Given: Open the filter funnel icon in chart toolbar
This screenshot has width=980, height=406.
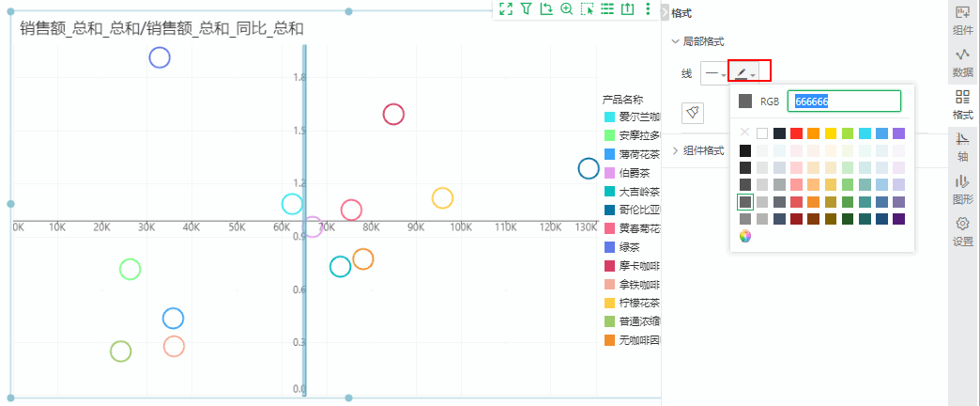Looking at the screenshot, I should tap(527, 8).
